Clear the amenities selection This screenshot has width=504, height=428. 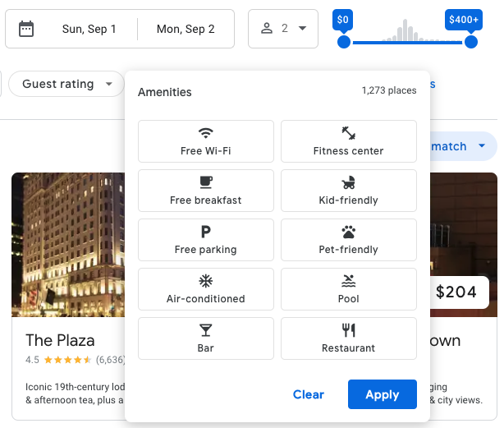point(309,394)
